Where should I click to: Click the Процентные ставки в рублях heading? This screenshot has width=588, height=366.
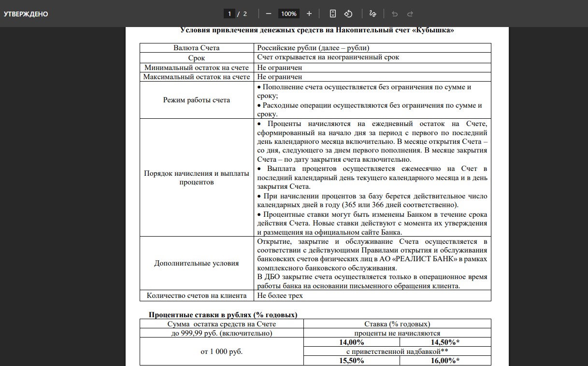pos(223,315)
